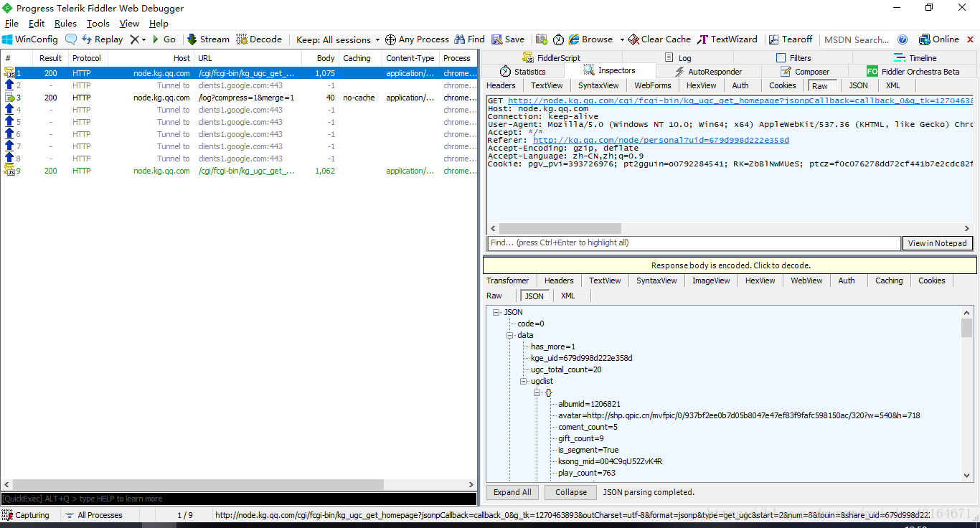Click the camera screenshot icon
Image resolution: width=980 pixels, height=528 pixels.
tap(542, 39)
